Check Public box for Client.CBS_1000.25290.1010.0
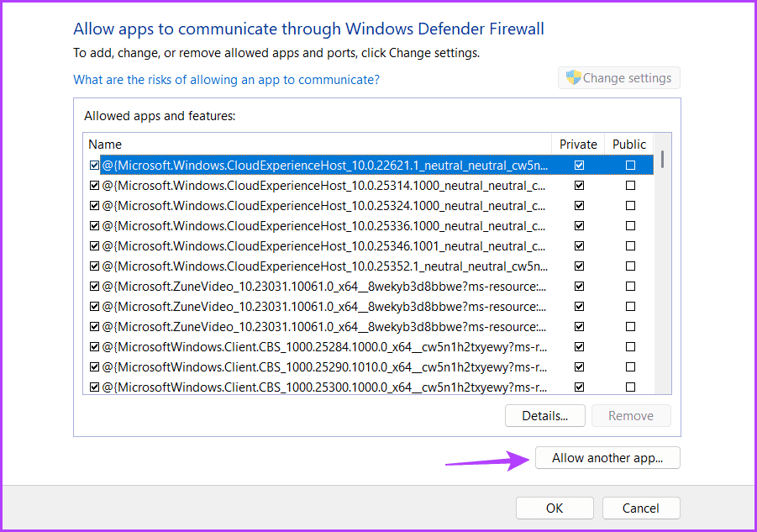Screen dimensions: 757x532 (x=630, y=367)
